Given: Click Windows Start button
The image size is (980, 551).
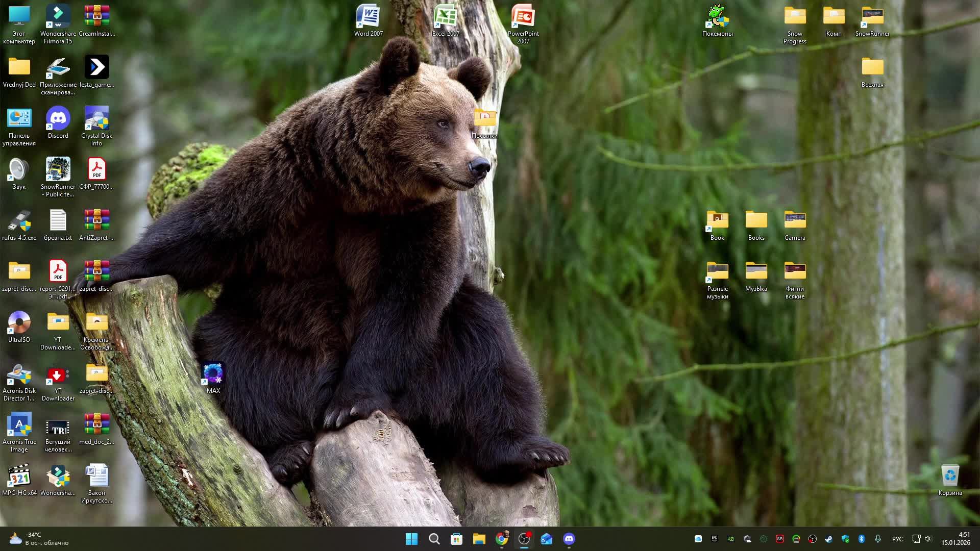Looking at the screenshot, I should point(411,539).
